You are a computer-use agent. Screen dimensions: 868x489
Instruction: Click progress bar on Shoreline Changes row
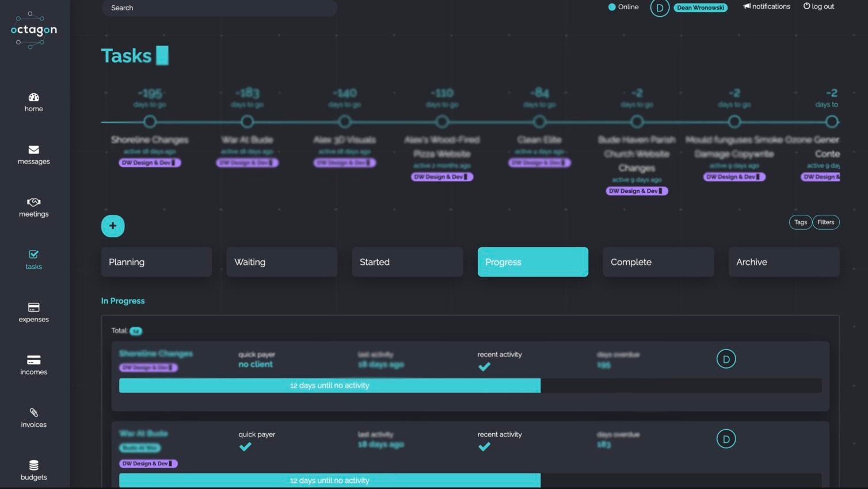tap(470, 385)
